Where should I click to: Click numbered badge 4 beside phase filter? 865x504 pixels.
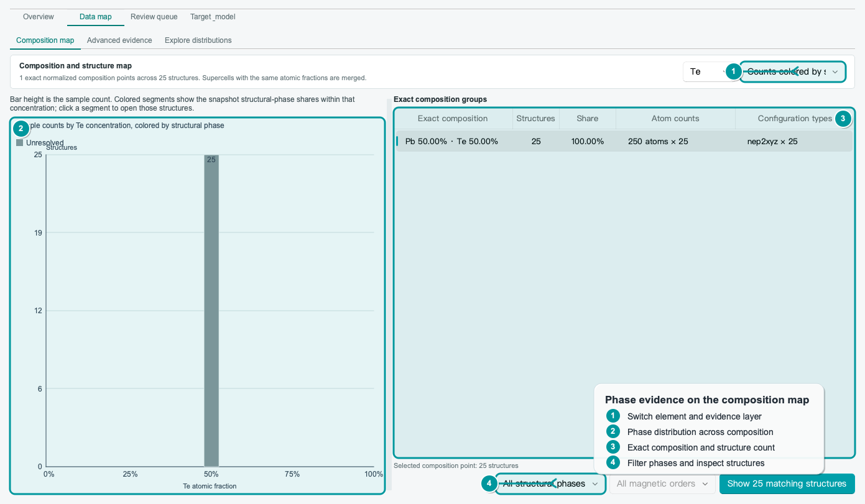click(489, 483)
